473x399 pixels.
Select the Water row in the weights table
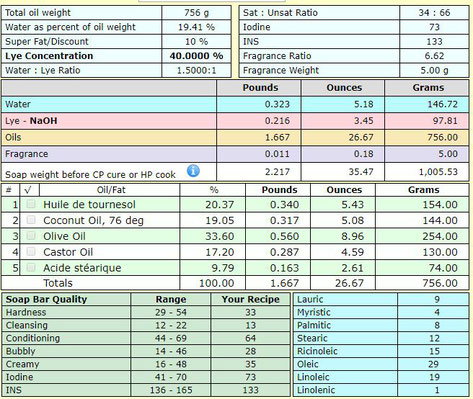point(235,104)
